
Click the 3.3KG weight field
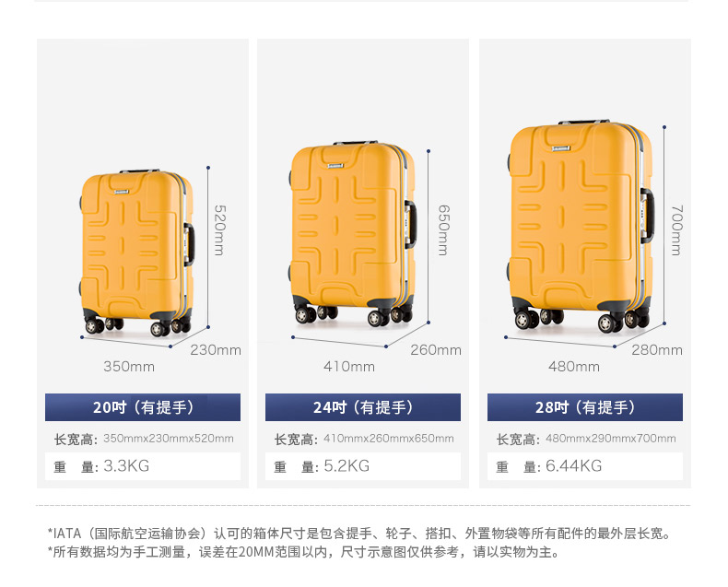click(x=143, y=465)
